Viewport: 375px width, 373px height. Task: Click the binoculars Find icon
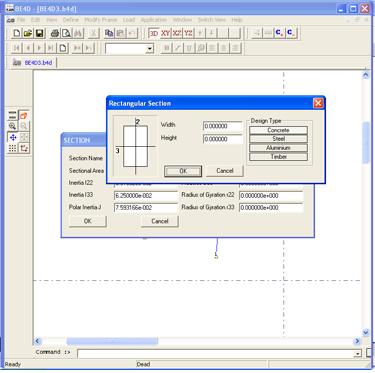78,33
